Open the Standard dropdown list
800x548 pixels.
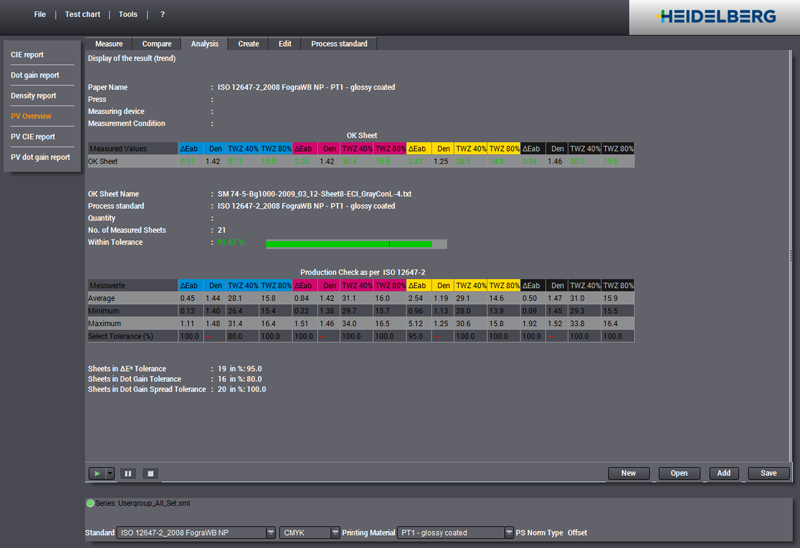tap(271, 533)
